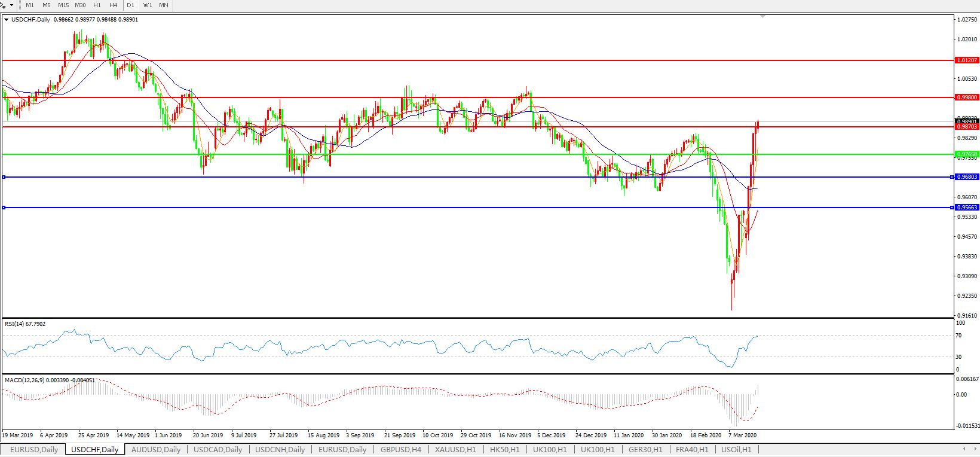
Task: Select the MN monthly timeframe
Action: (163, 5)
